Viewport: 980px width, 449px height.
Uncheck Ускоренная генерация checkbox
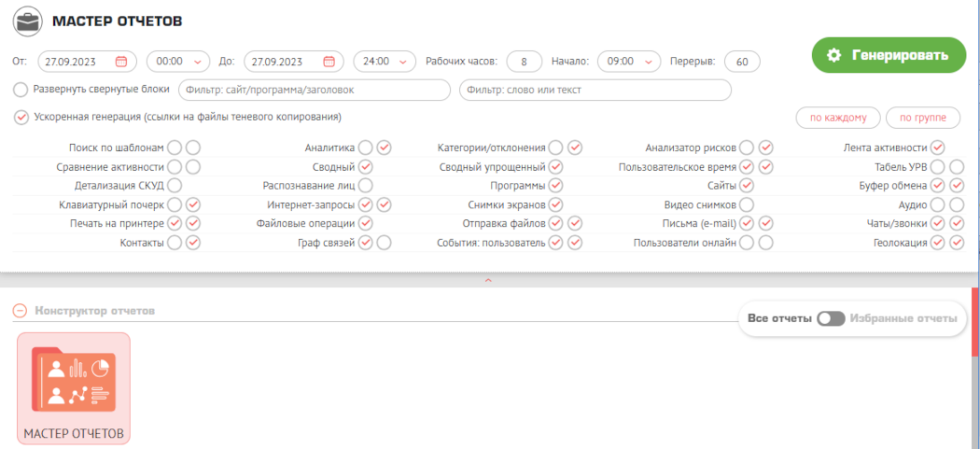tap(21, 118)
